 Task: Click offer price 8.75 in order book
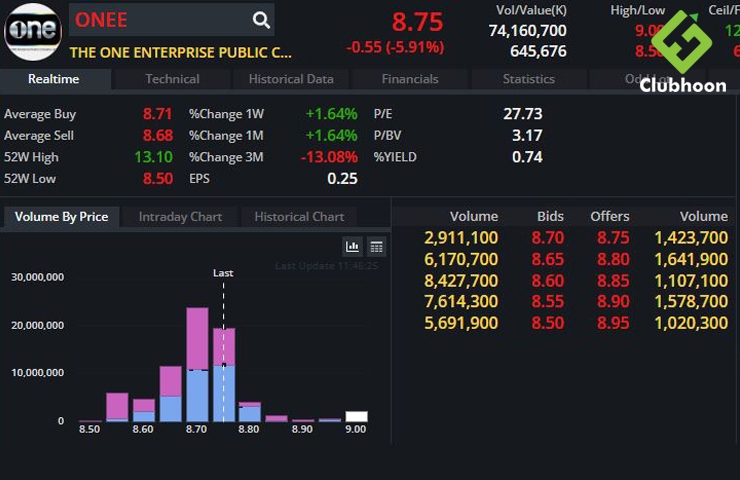click(x=613, y=237)
